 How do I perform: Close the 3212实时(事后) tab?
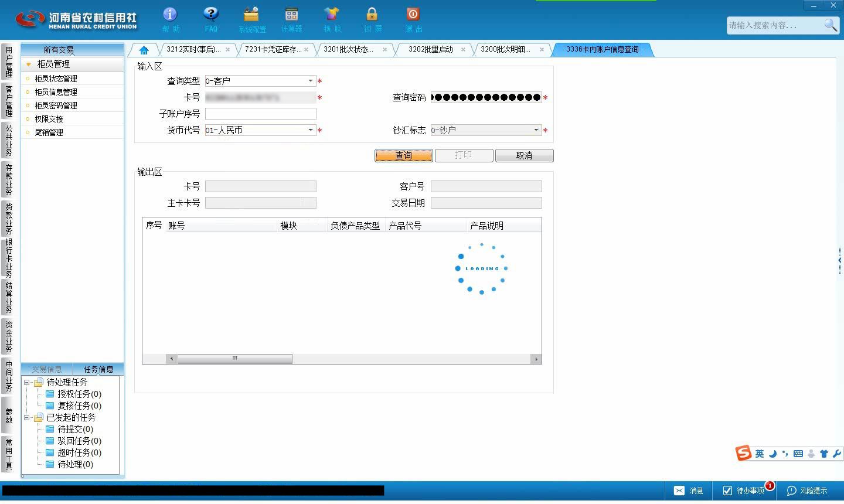click(x=227, y=50)
